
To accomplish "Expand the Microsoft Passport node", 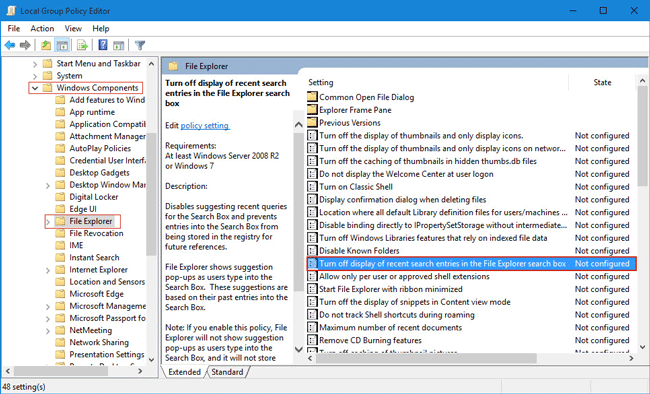I will point(48,319).
